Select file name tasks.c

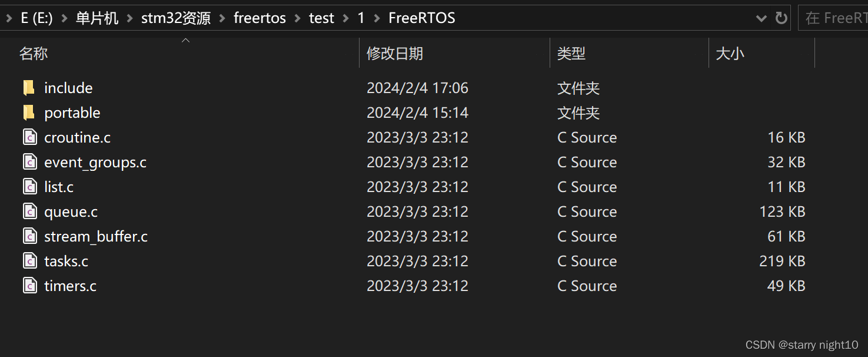point(66,261)
